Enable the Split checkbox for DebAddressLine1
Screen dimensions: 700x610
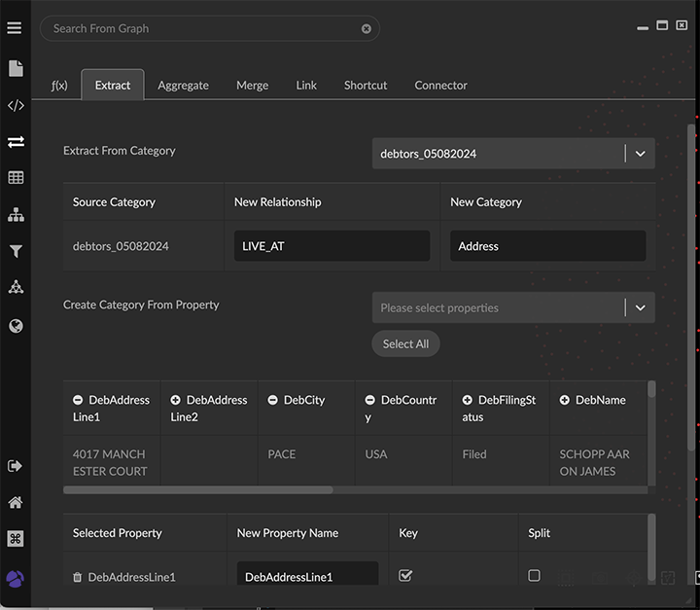[x=534, y=576]
